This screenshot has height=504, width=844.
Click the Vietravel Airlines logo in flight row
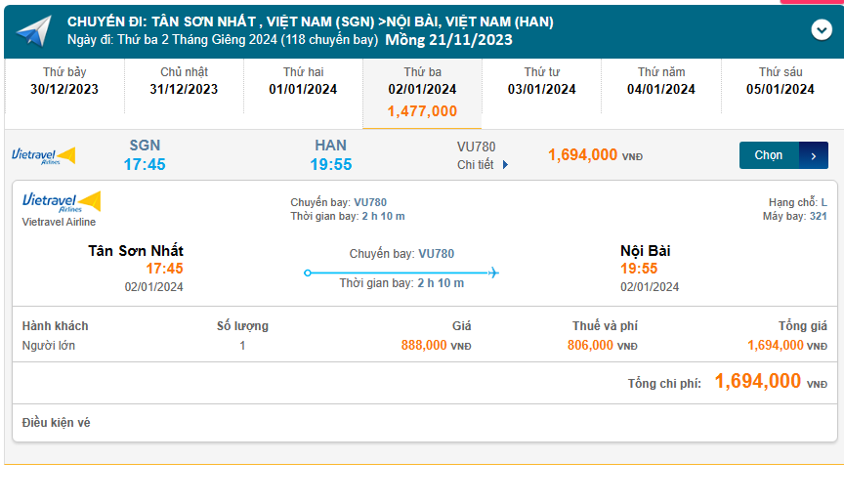(43, 155)
